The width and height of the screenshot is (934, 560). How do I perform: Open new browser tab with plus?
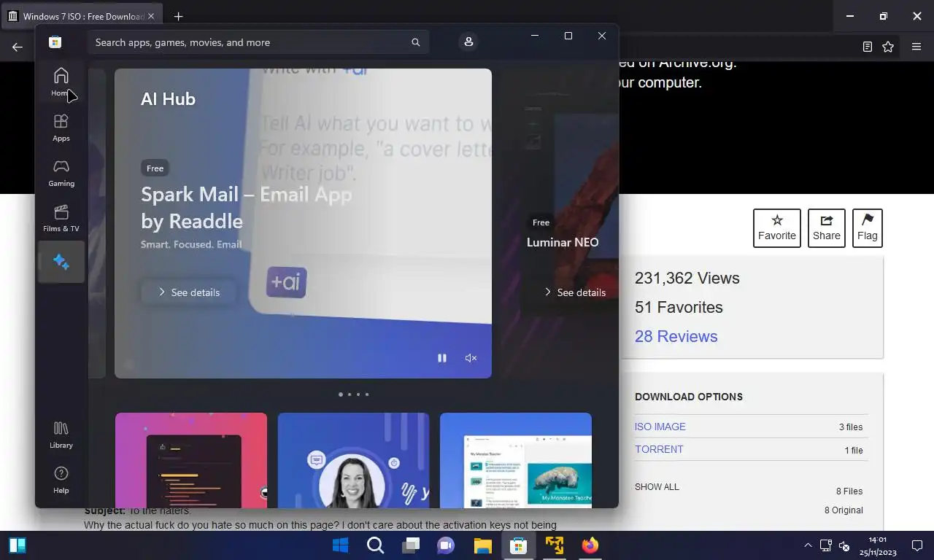click(178, 16)
